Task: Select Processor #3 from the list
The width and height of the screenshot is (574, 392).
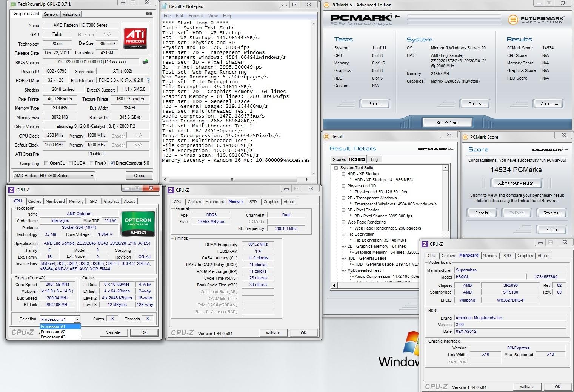Action: tap(60, 337)
